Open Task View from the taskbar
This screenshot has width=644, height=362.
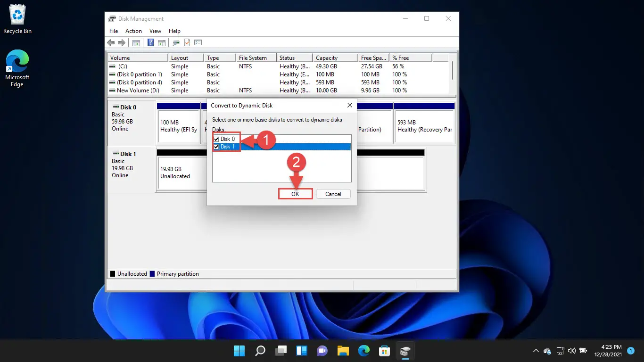pos(281,351)
